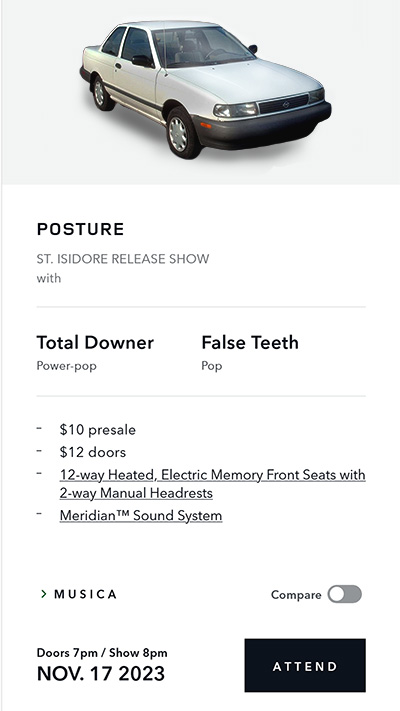Image resolution: width=400 pixels, height=711 pixels.
Task: Click the ST. ISIDORE RELEASE SHOW subtitle
Action: [123, 259]
